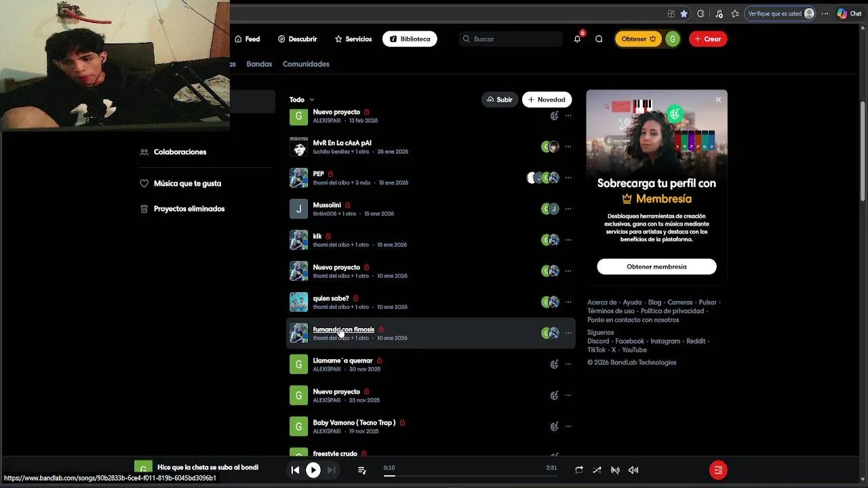868x488 pixels.
Task: Open the playback queue list icon
Action: pos(361,470)
